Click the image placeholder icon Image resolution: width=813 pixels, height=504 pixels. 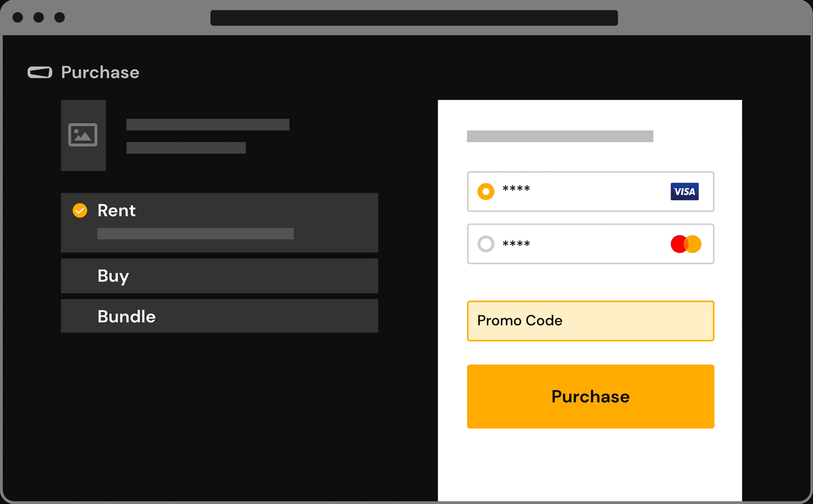[83, 135]
